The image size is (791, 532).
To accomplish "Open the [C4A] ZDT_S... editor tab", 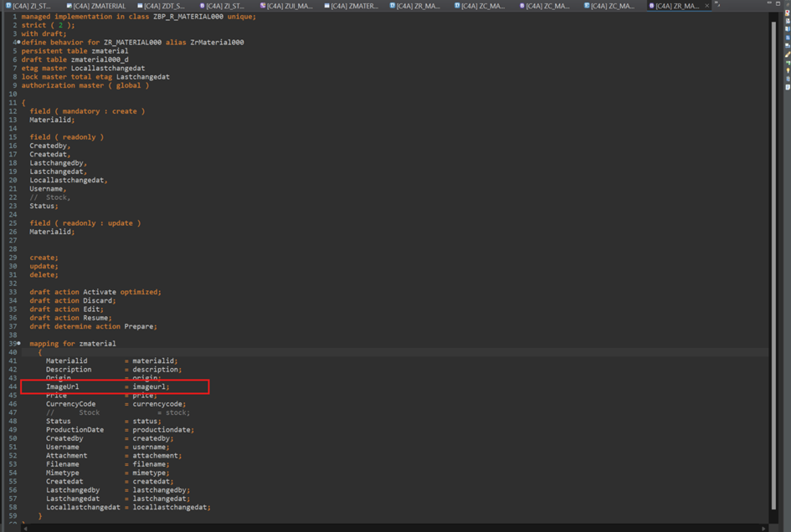I will 161,6.
